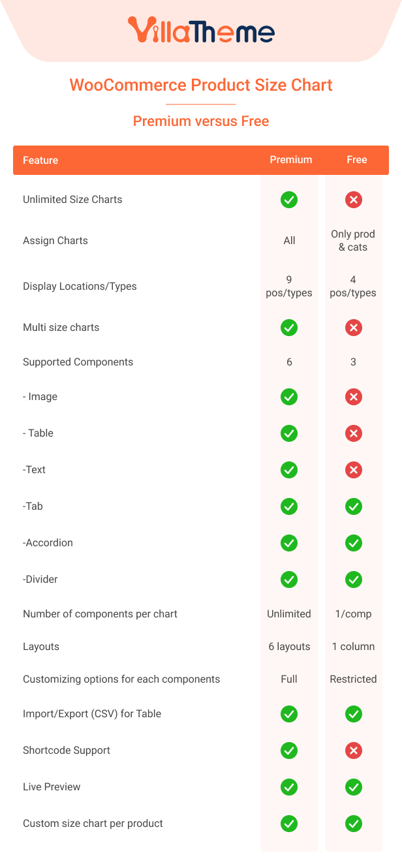This screenshot has height=868, width=402.
Task: Click Premium green check for Unlimited Size Charts
Action: point(289,200)
